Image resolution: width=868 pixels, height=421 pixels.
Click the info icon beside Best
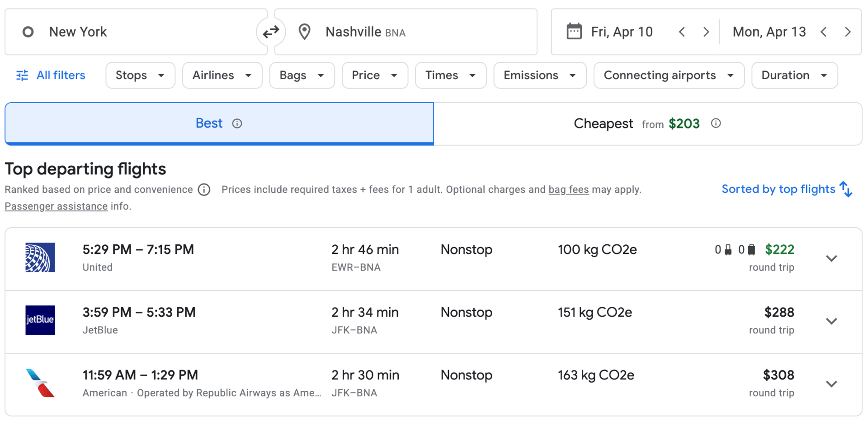pos(237,124)
